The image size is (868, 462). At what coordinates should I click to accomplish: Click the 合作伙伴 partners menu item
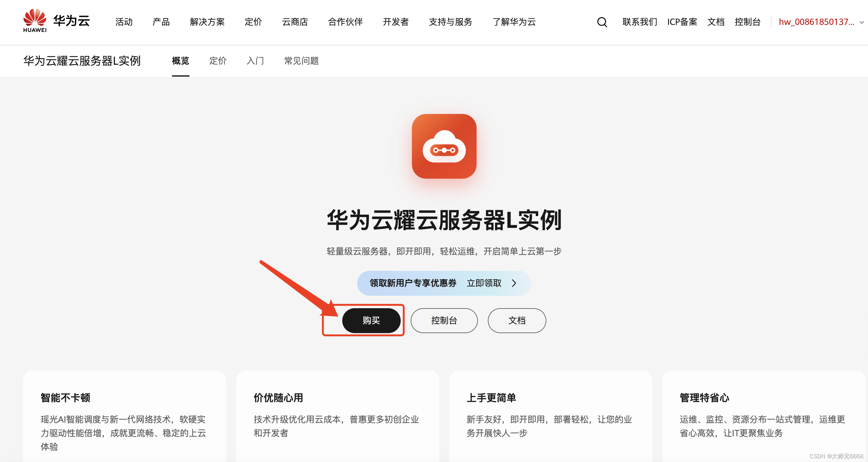coord(345,22)
